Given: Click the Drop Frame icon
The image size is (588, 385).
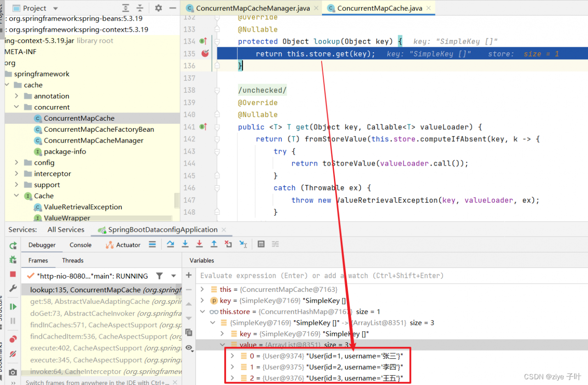Looking at the screenshot, I should click(228, 245).
